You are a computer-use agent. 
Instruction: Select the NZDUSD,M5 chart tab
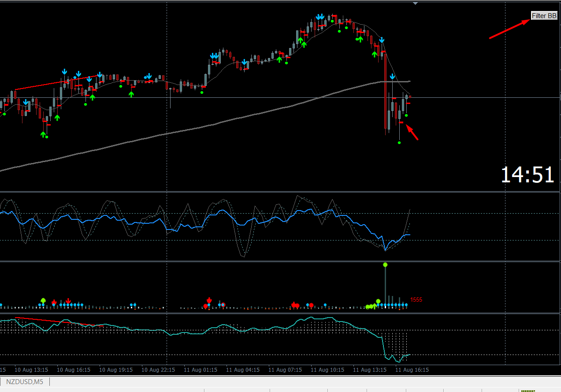(25, 381)
